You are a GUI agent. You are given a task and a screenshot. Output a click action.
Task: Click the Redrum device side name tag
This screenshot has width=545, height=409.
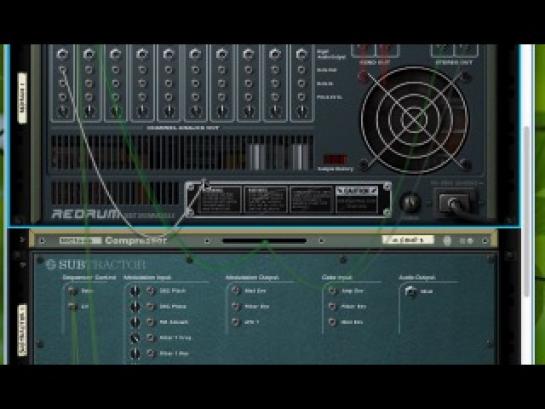(x=22, y=98)
